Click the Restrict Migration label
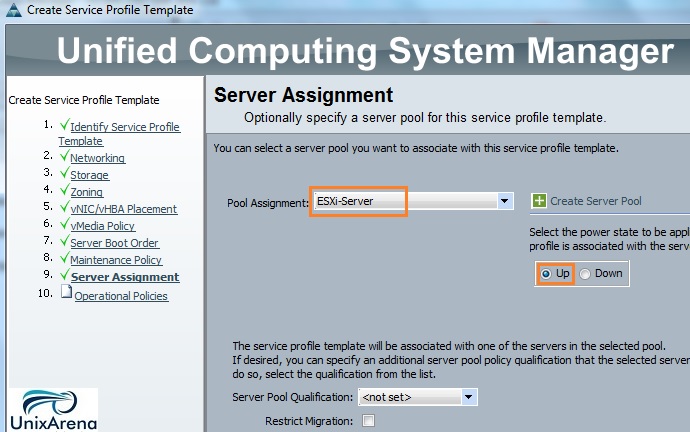The height and width of the screenshot is (432, 690). pos(309,421)
